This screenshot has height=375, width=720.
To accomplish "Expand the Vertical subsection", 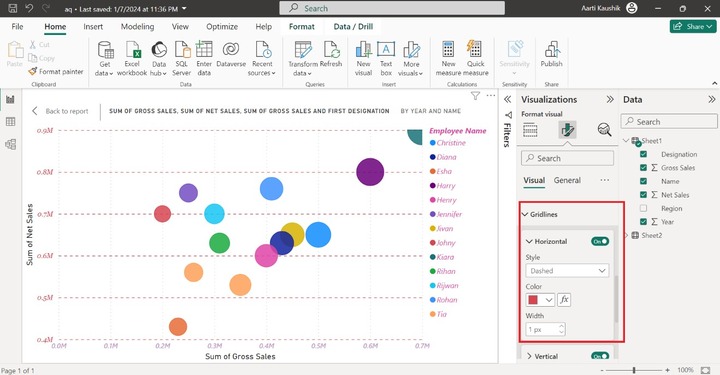I will pyautogui.click(x=529, y=356).
